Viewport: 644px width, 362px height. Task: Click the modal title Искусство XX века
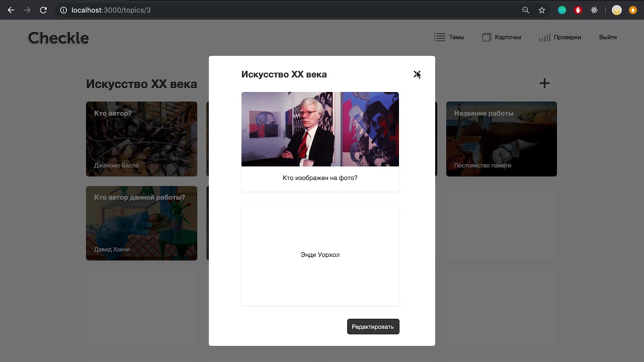pyautogui.click(x=284, y=74)
